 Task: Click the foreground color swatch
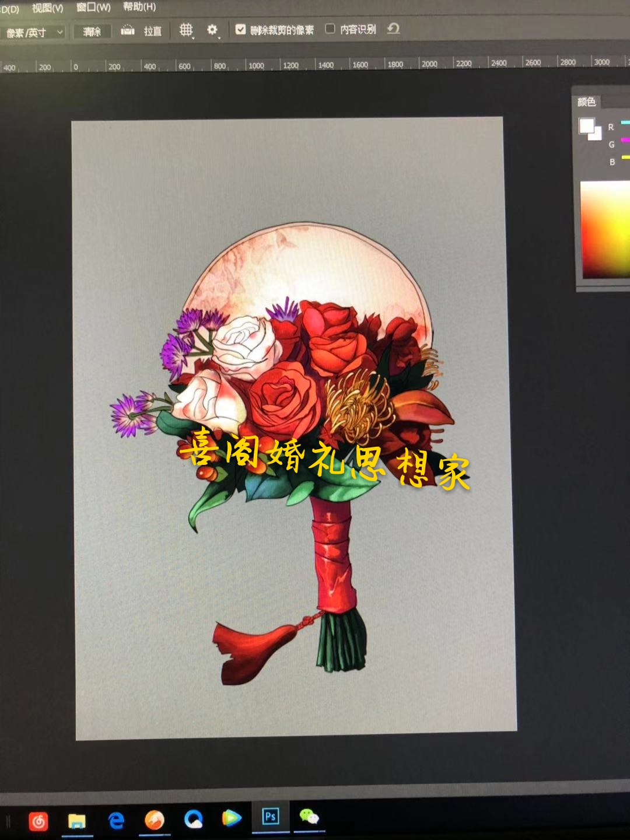pos(586,125)
